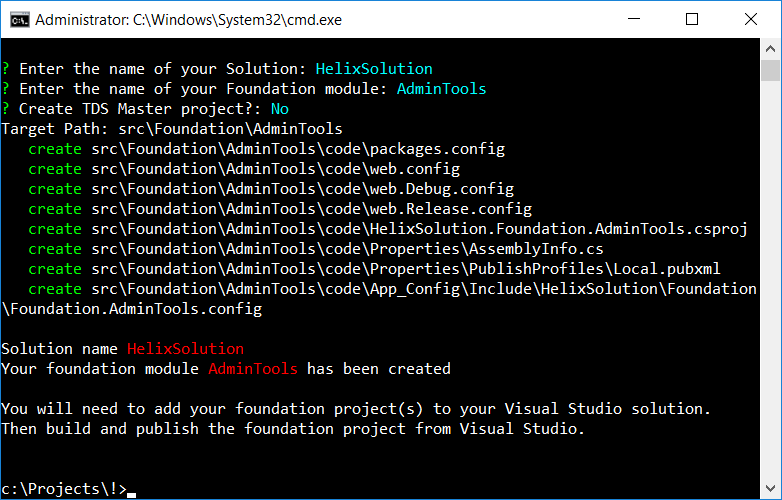Click the red AdminTools module name
Screen dimensions: 782x500
click(252, 369)
